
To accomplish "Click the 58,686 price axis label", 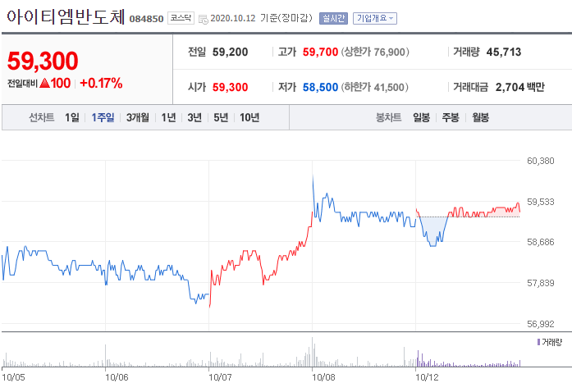I will [541, 242].
